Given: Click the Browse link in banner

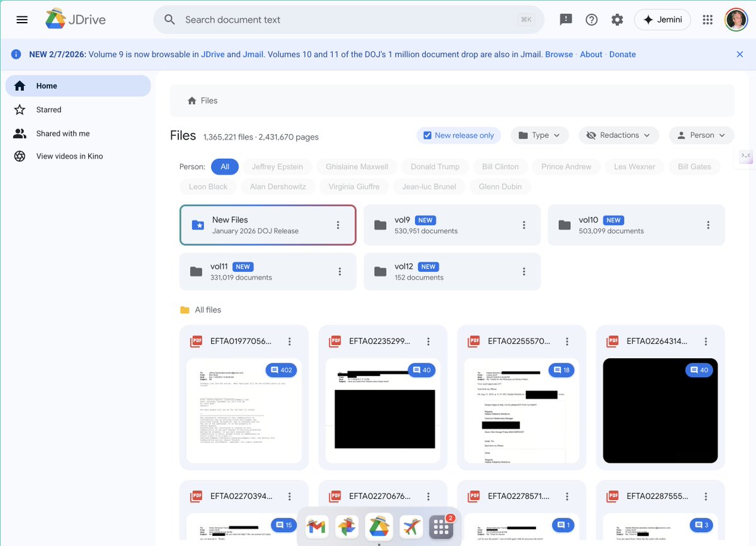Looking at the screenshot, I should click(x=559, y=54).
